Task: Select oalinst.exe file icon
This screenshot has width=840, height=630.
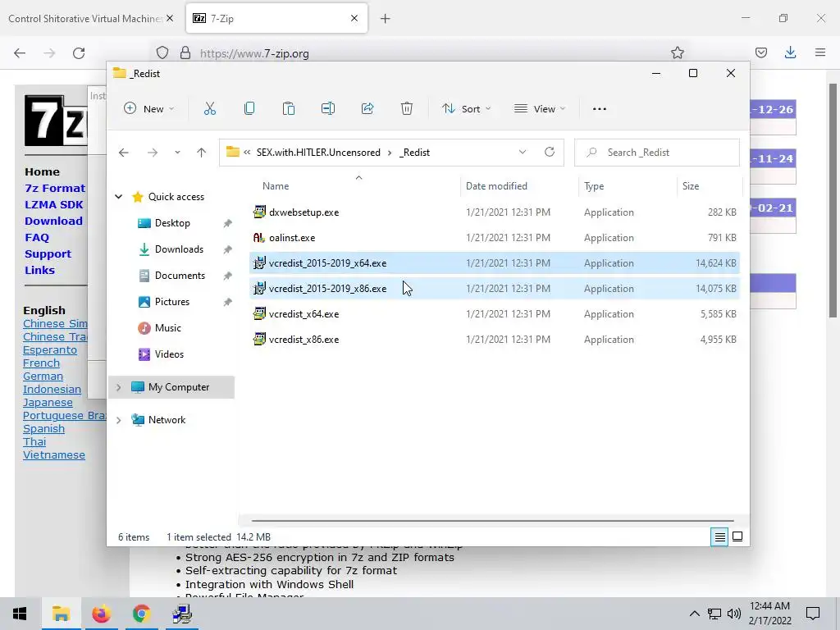Action: 259,238
